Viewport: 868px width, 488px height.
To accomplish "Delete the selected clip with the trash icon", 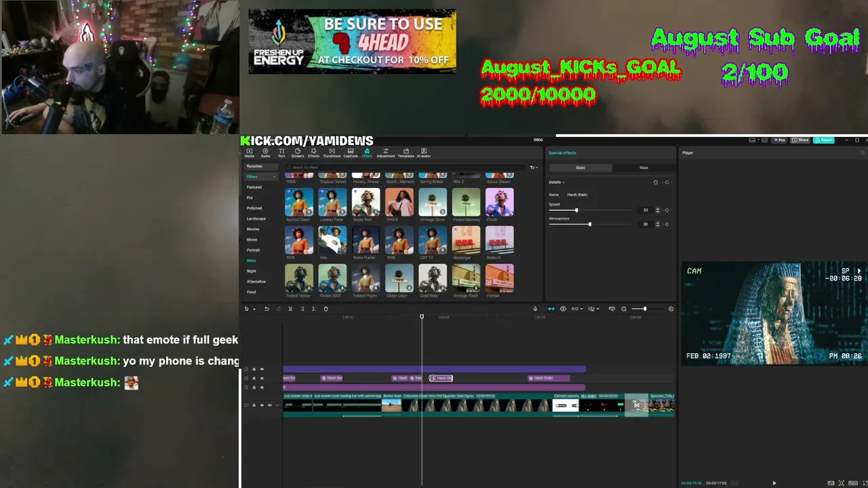I will point(325,309).
